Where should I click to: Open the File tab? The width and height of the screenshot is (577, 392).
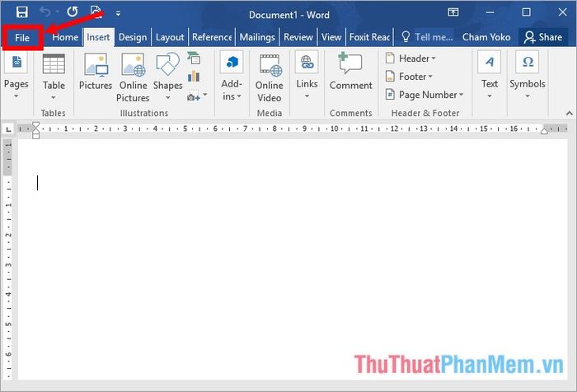pos(22,38)
